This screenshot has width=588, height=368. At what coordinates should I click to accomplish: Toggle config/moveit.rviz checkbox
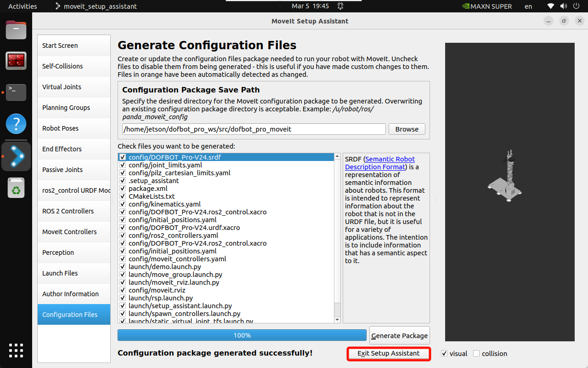[123, 290]
